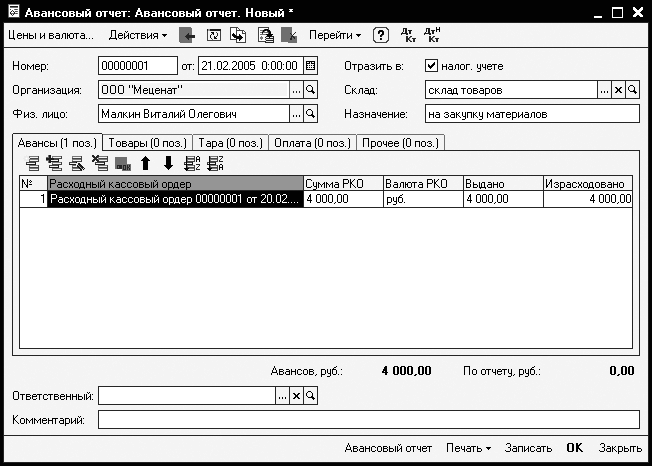Click the Закрыть button

tap(620, 448)
